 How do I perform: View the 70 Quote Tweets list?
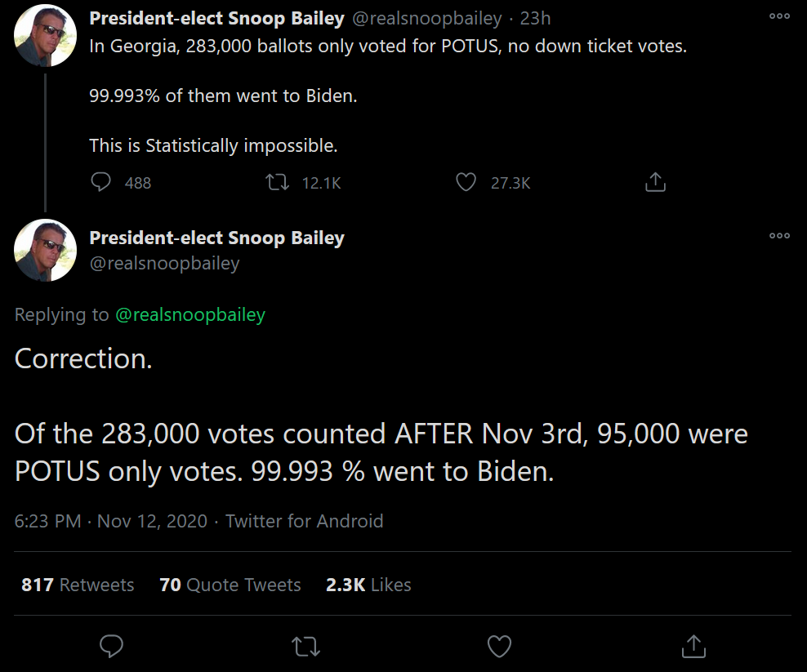[x=230, y=585]
